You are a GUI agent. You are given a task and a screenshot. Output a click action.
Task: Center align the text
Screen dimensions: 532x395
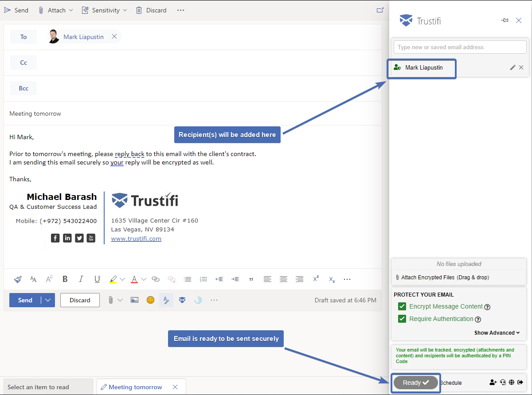pos(283,279)
